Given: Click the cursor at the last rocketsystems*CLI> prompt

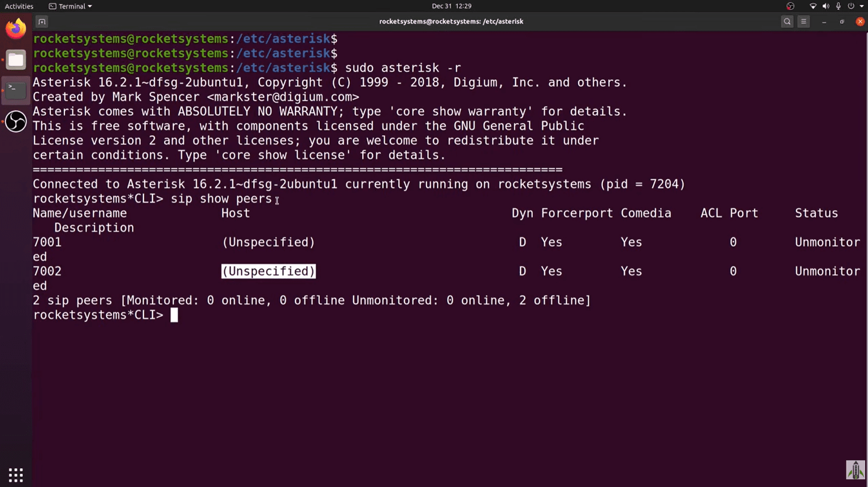Looking at the screenshot, I should pyautogui.click(x=174, y=315).
